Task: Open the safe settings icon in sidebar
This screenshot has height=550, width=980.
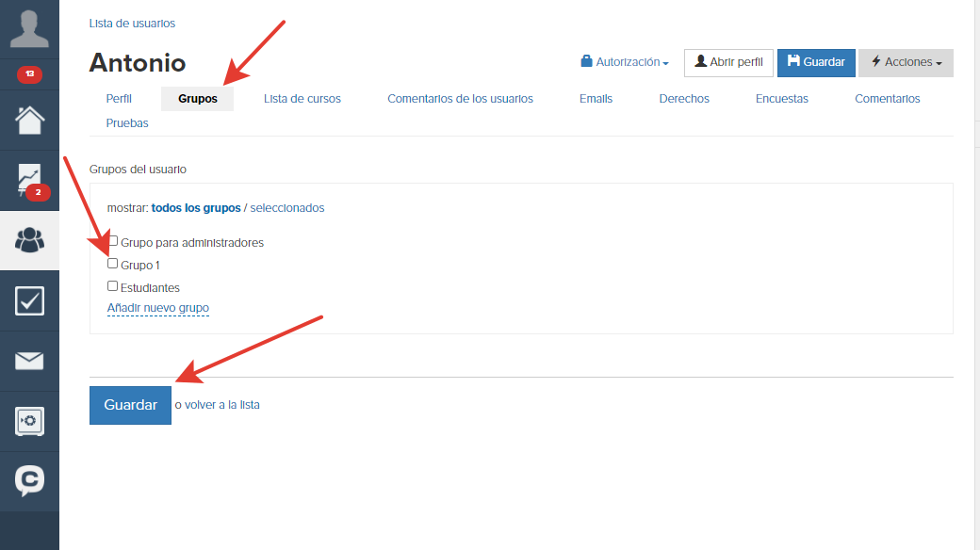Action: point(29,421)
